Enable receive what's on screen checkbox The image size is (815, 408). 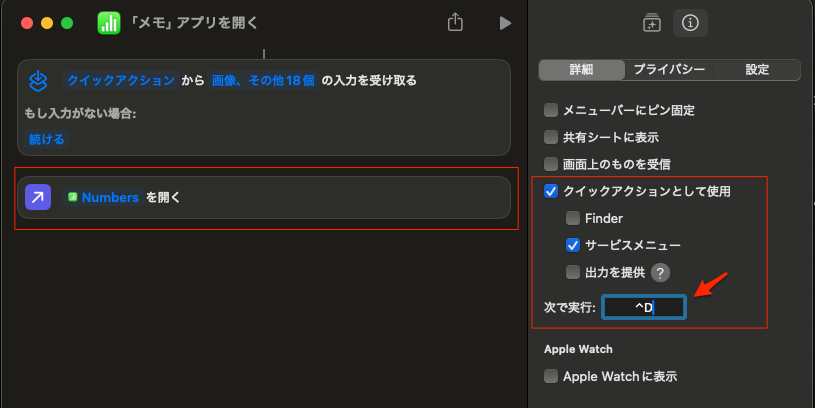[x=551, y=164]
